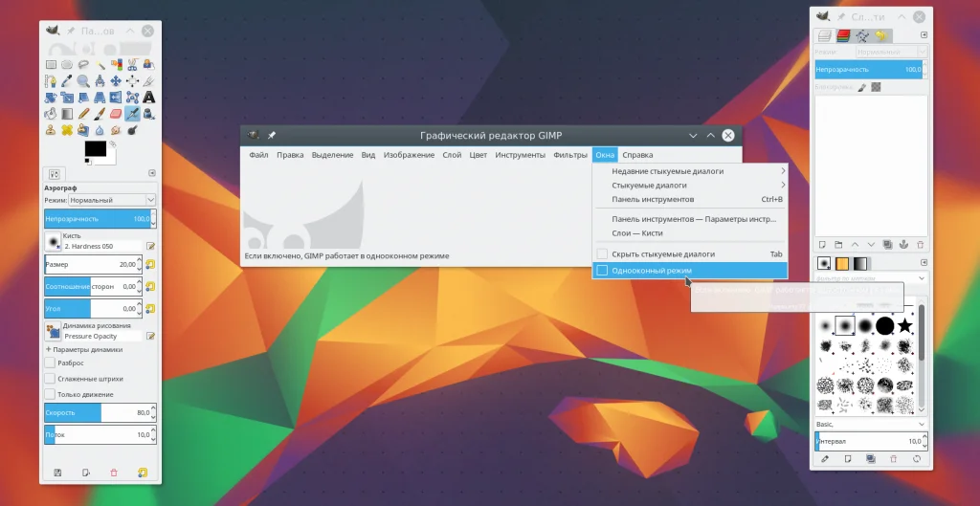The width and height of the screenshot is (980, 506).
Task: Click anchor layer button
Action: point(903,245)
